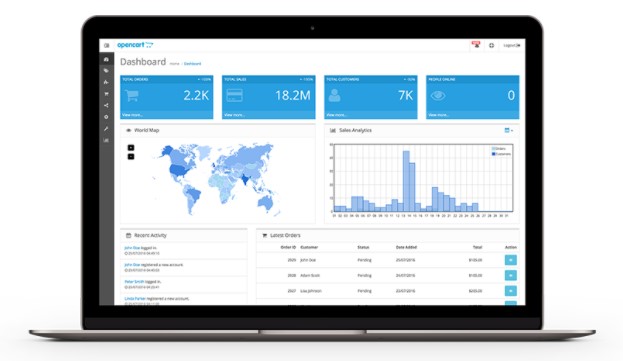623x361 pixels.
Task: Click the 18.2M total sales value
Action: (293, 95)
